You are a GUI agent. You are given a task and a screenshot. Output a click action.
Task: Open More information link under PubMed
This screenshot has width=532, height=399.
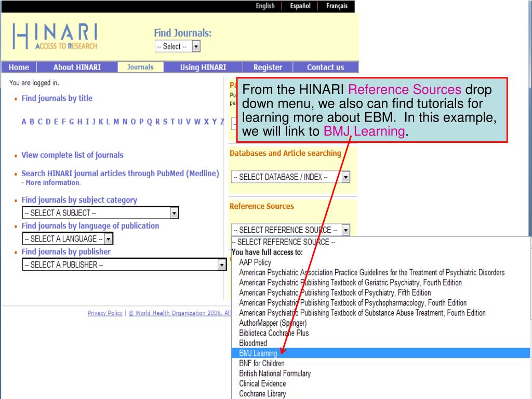(53, 182)
